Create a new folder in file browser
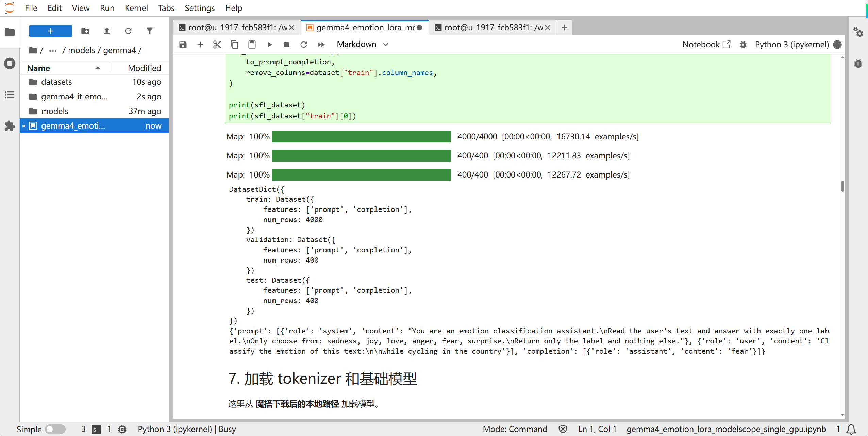868x436 pixels. [x=85, y=31]
